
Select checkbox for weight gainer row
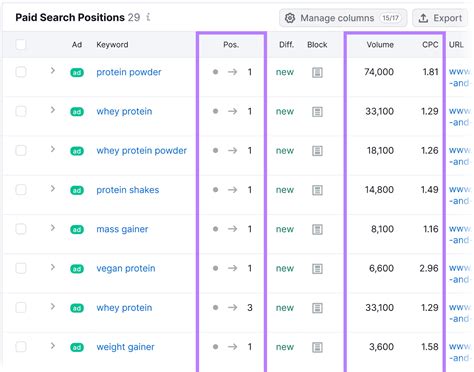click(21, 347)
